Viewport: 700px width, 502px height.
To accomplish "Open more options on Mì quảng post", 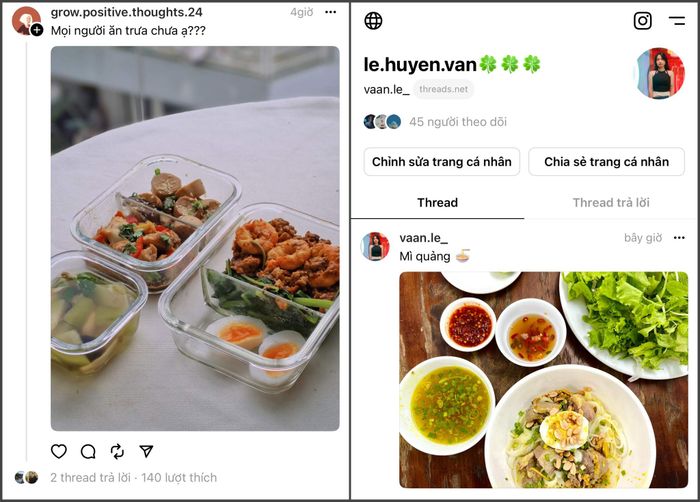I will [x=679, y=238].
